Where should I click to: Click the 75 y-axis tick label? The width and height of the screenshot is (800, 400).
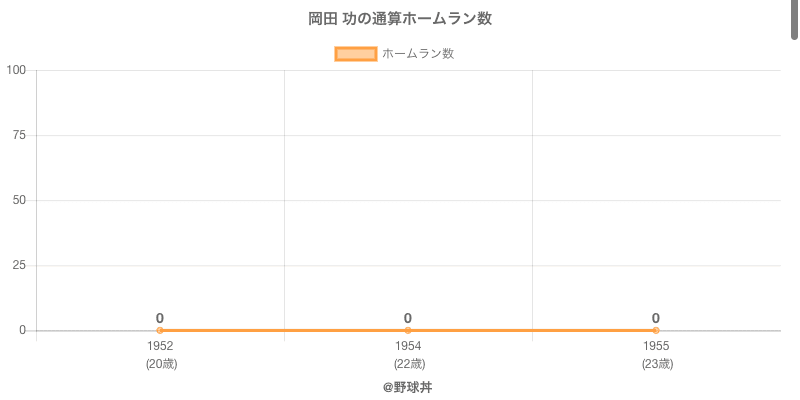[19, 135]
